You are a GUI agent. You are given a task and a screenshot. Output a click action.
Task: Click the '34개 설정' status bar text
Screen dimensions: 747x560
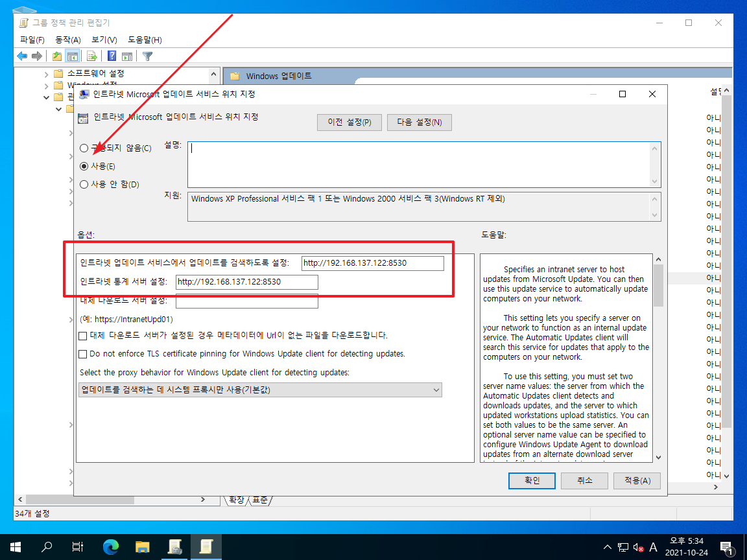pyautogui.click(x=32, y=514)
